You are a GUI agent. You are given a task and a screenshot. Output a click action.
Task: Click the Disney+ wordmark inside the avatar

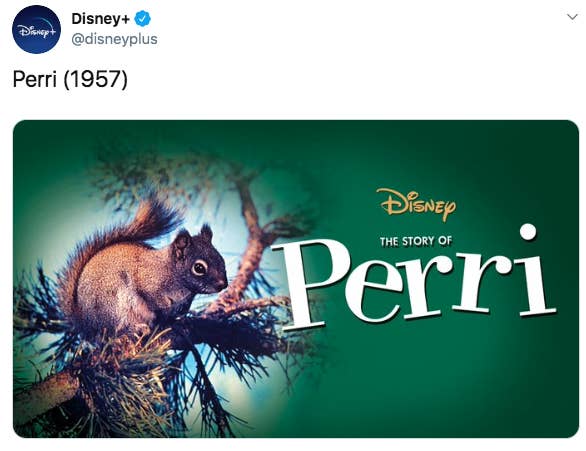coord(36,31)
